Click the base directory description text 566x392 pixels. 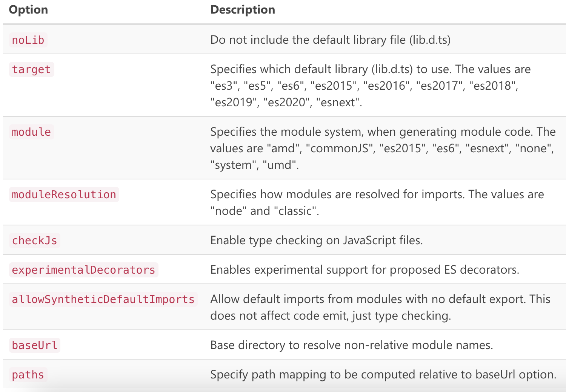click(x=351, y=345)
